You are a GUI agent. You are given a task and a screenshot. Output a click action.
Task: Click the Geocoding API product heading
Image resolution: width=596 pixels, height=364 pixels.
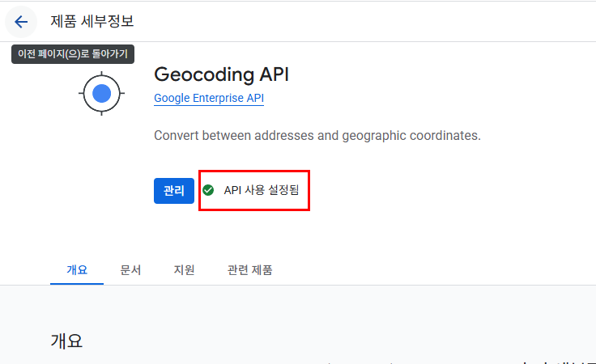point(221,74)
